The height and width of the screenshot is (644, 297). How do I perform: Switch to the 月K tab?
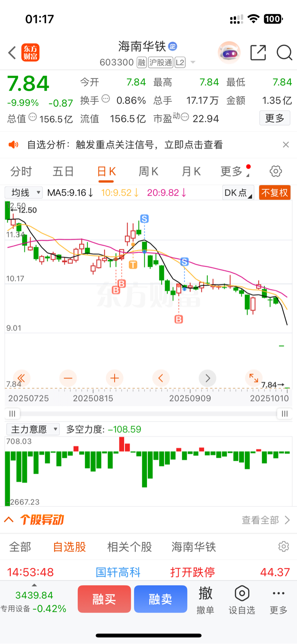(x=191, y=171)
